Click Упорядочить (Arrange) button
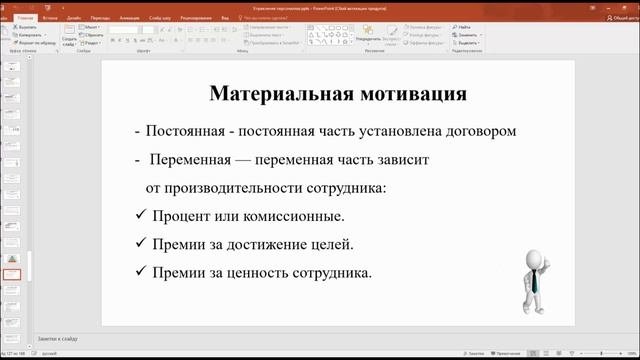 click(x=368, y=34)
